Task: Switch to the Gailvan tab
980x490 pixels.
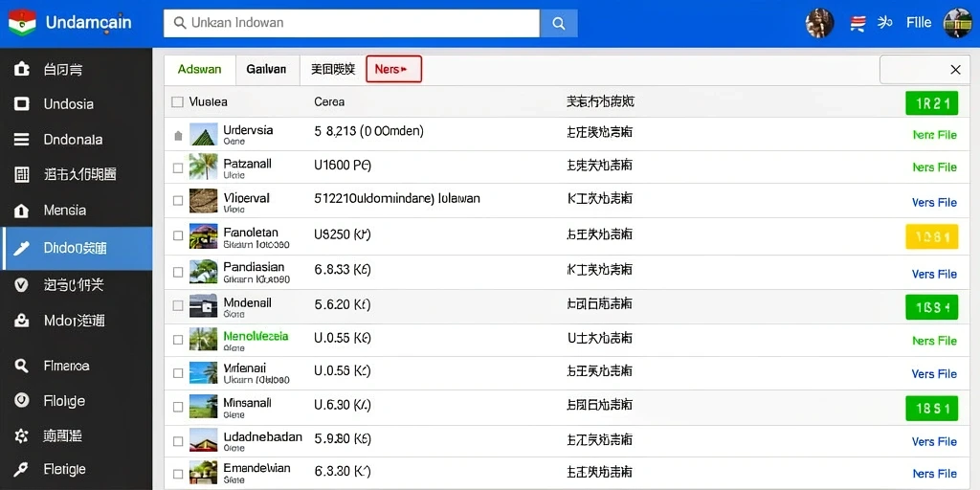Action: tap(267, 69)
